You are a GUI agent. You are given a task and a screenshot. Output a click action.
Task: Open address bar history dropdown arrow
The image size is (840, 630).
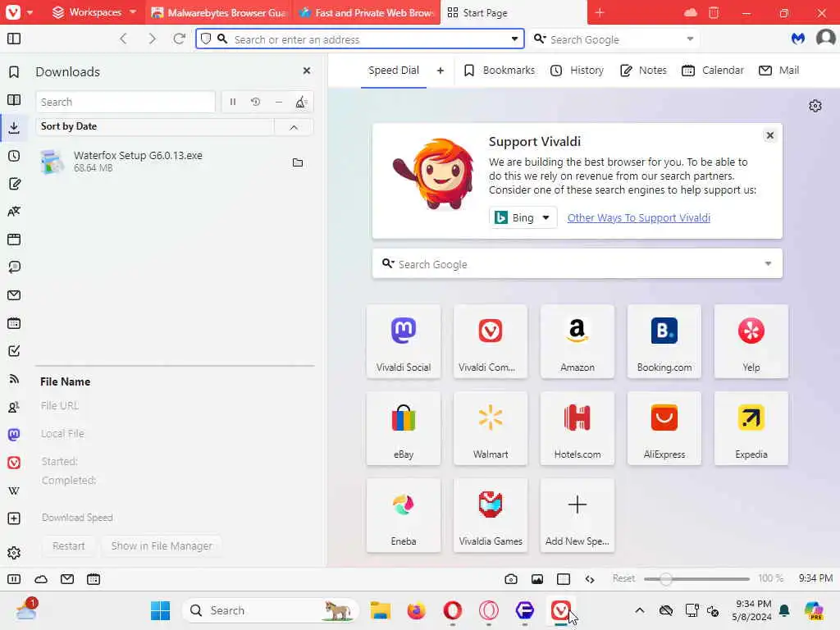(x=514, y=39)
